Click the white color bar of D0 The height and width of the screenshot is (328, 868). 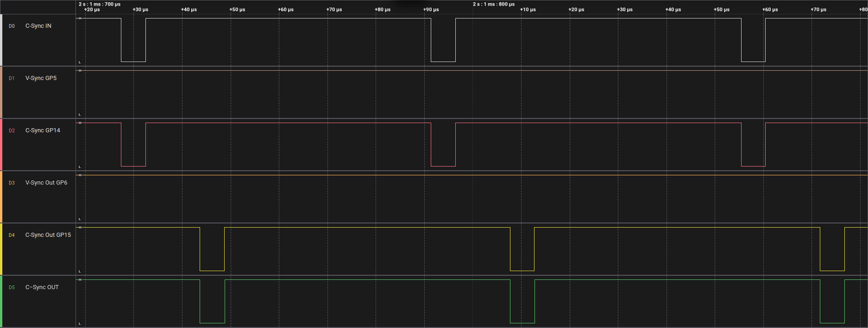(x=1, y=40)
